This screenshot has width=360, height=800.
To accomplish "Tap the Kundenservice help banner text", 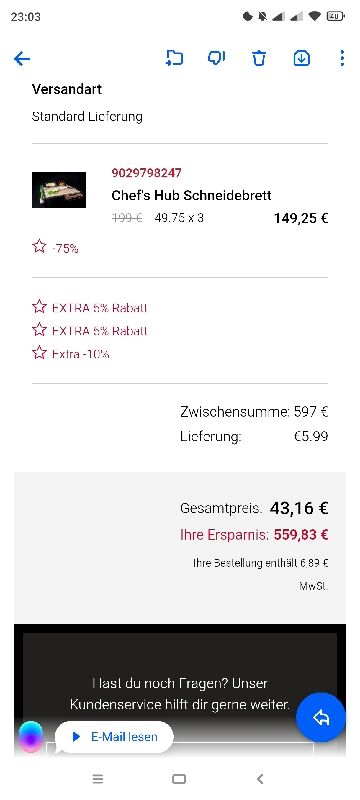I will pyautogui.click(x=179, y=694).
